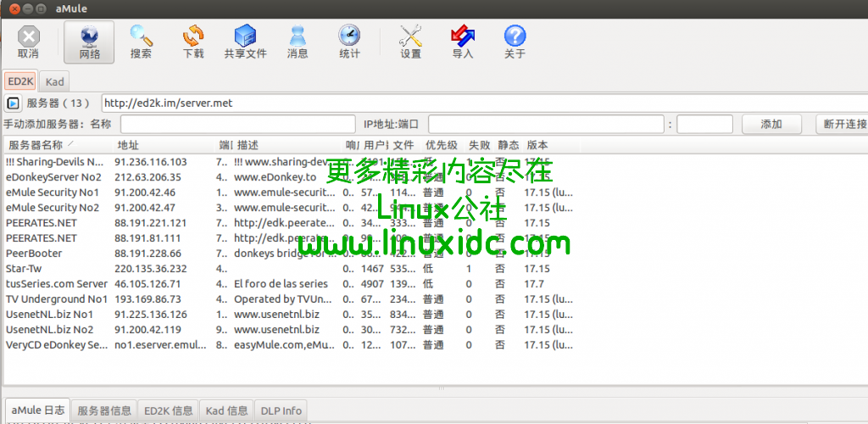Click the 取消 (cancel) toolbar icon

point(28,42)
